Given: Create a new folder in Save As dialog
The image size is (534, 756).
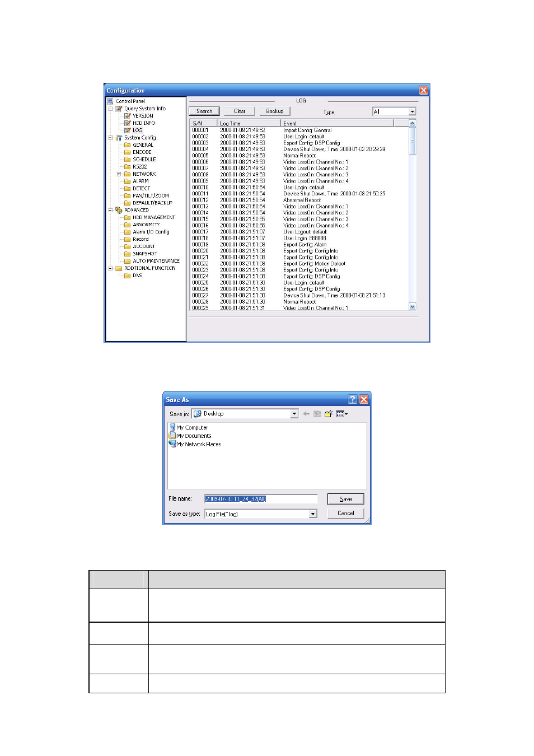Looking at the screenshot, I should [329, 414].
